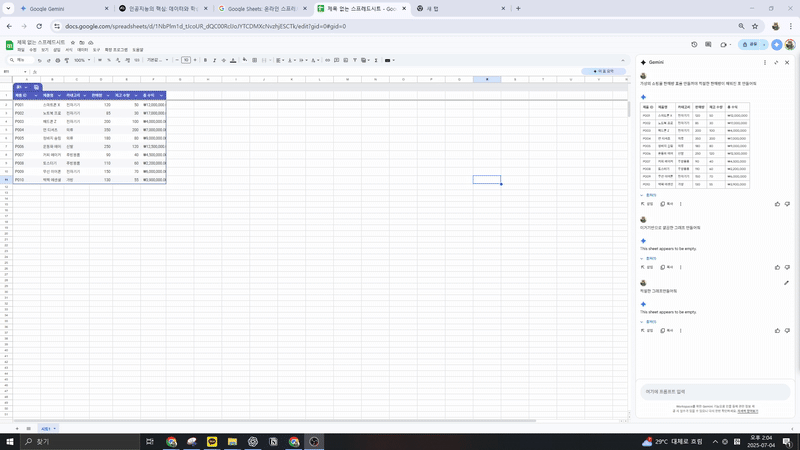This screenshot has width=800, height=450.
Task: Copy the first Gemini table response
Action: (667, 204)
